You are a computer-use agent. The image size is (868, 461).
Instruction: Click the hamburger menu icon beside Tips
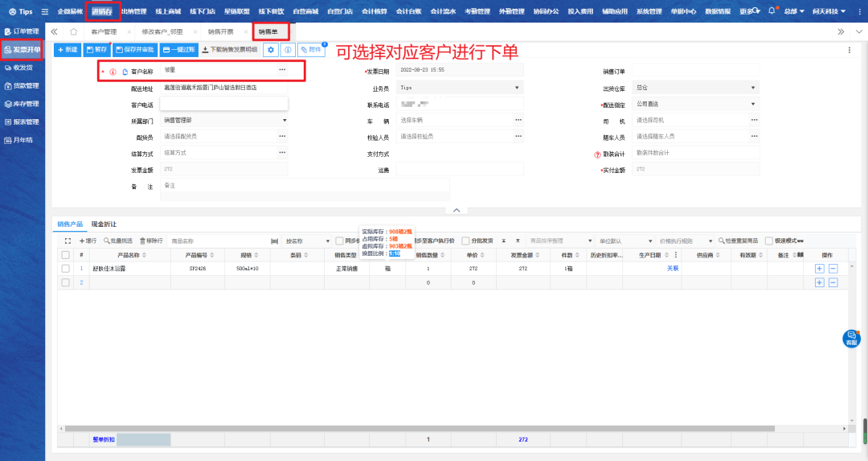pyautogui.click(x=45, y=12)
